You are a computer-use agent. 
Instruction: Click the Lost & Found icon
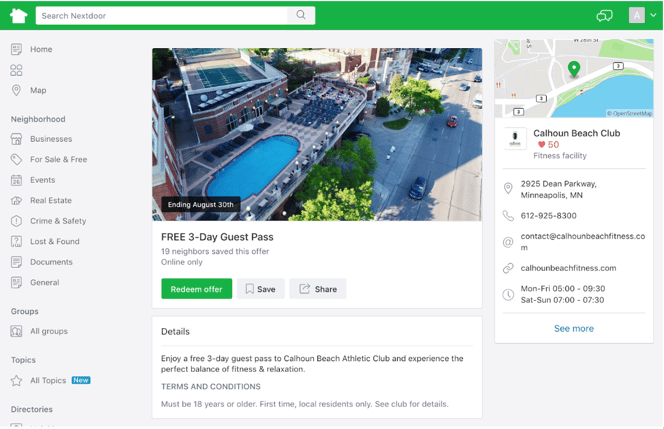[x=16, y=241]
